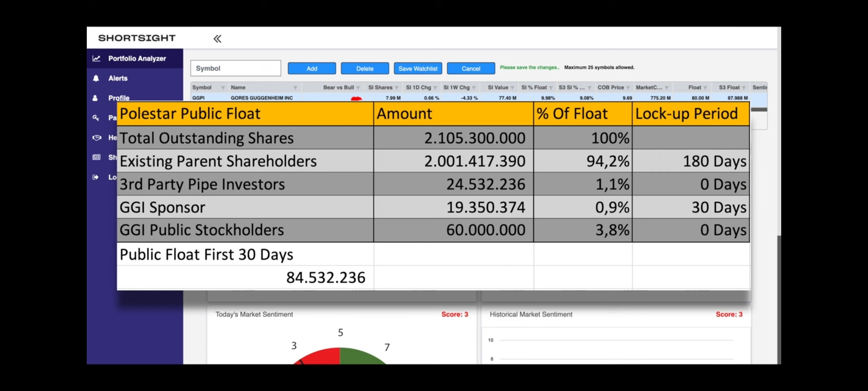
Task: Click the Symbol input field
Action: [x=235, y=68]
